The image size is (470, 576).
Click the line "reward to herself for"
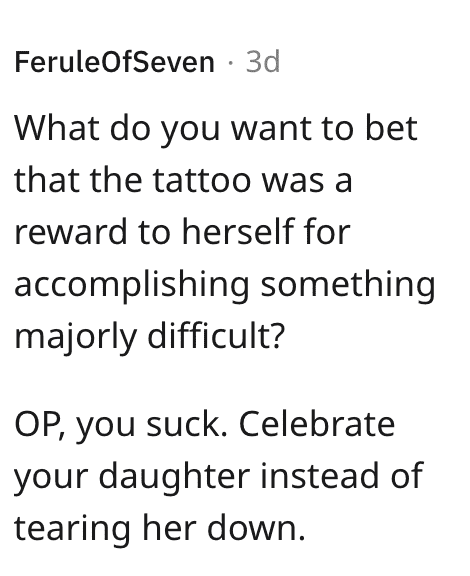182,231
